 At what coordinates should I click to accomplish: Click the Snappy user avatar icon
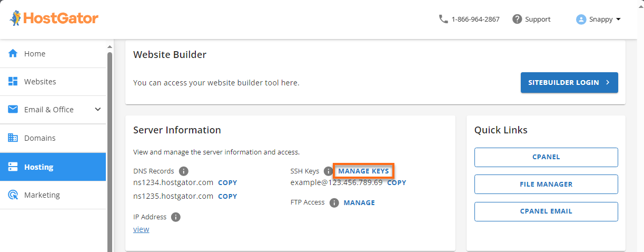point(581,19)
